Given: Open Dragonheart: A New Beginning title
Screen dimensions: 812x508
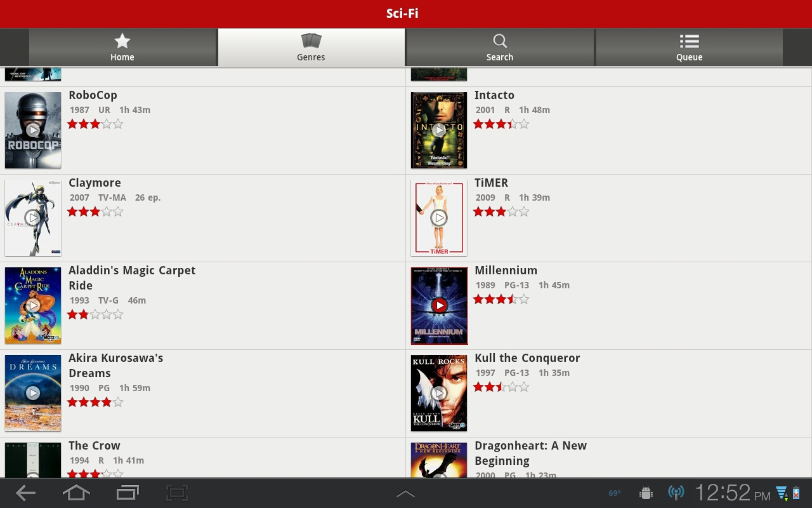Looking at the screenshot, I should [x=530, y=453].
